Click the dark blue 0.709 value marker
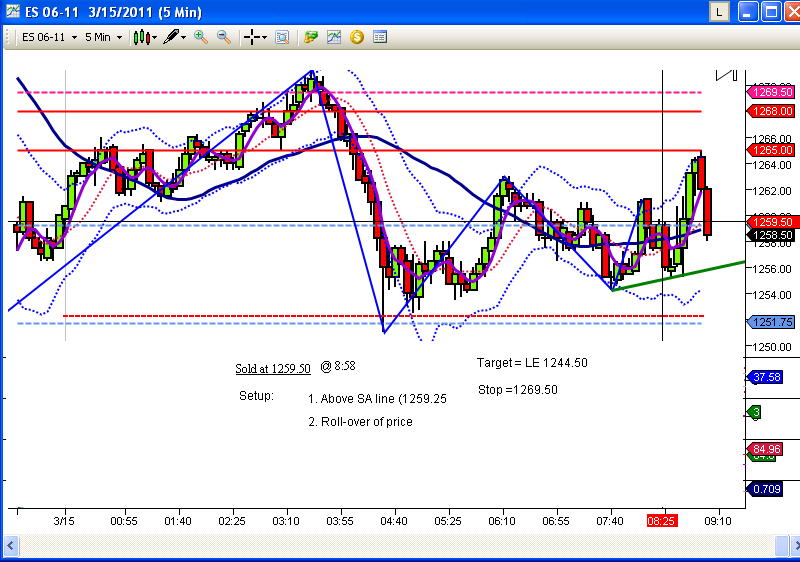 click(x=765, y=489)
